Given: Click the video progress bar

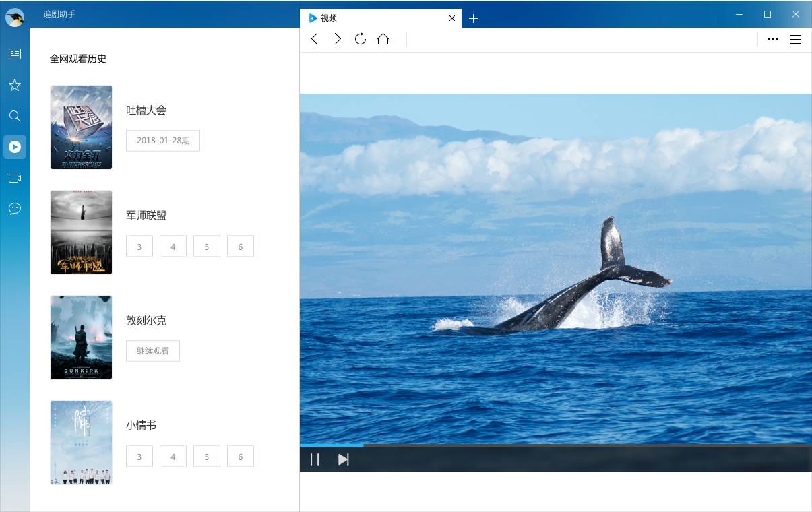Looking at the screenshot, I should coord(555,445).
